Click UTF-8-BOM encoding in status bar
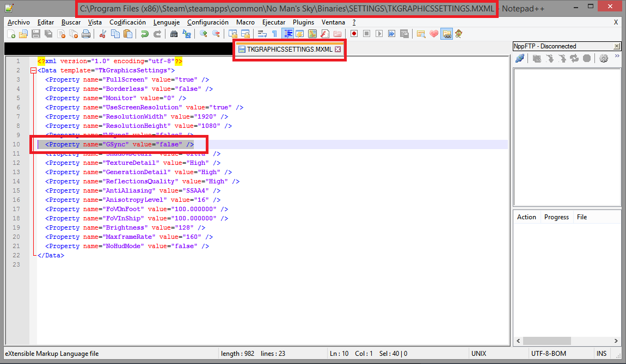626x364 pixels. [x=548, y=354]
